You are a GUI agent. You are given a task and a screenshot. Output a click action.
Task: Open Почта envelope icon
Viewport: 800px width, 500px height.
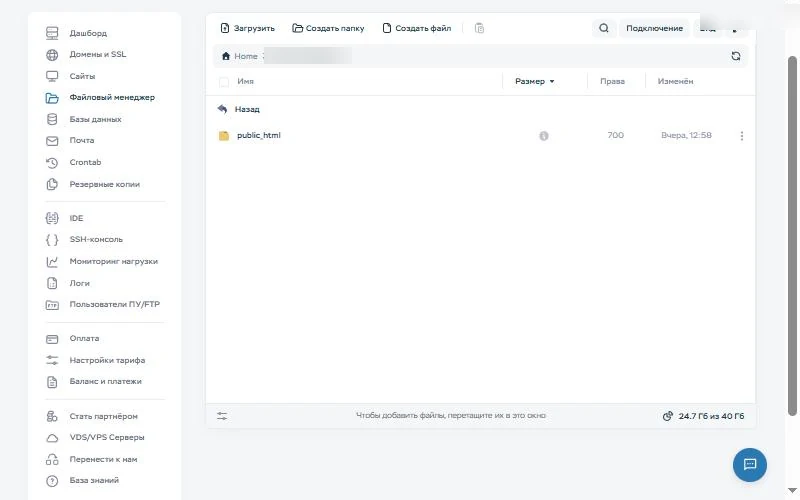coord(52,141)
